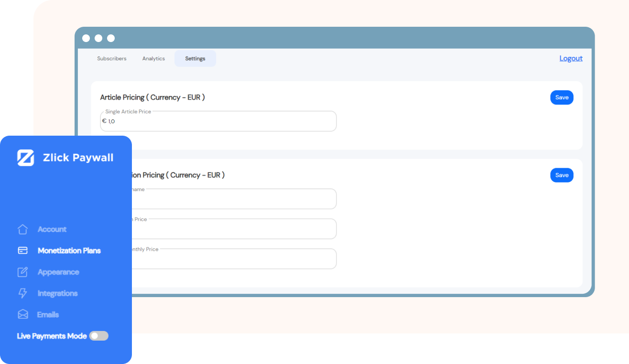Open the Account sidebar menu item

point(52,229)
